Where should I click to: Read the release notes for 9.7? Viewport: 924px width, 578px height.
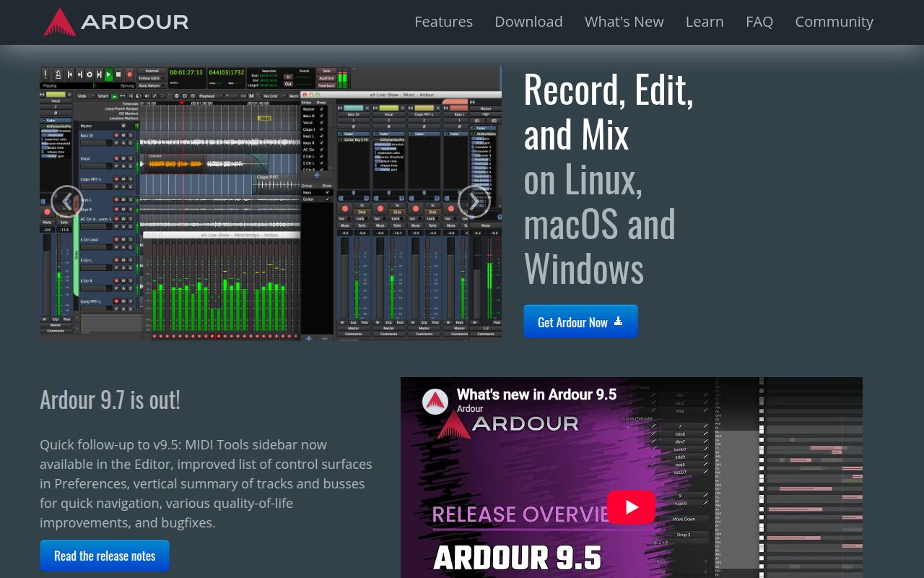tap(105, 556)
